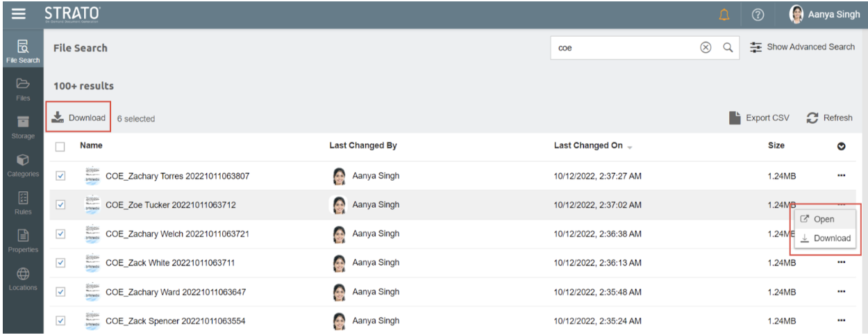Screen dimensions: 868x335
Task: Toggle the select-all checkbox in header
Action: click(60, 147)
